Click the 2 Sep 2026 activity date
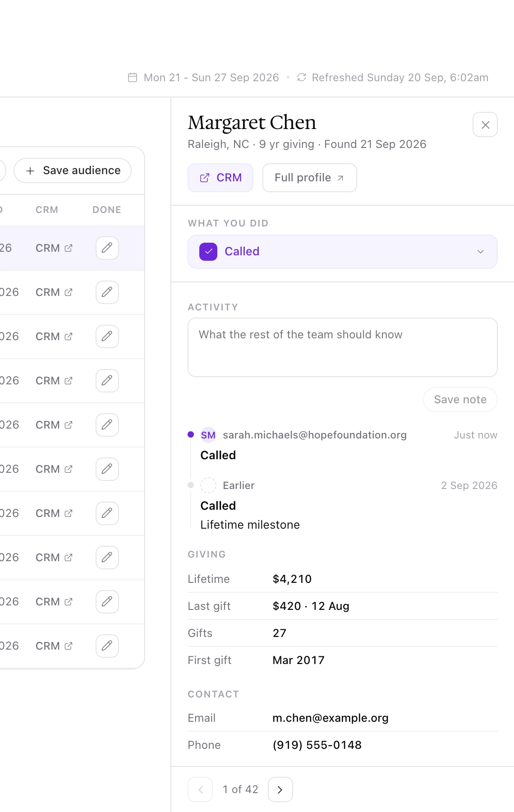 click(x=469, y=485)
